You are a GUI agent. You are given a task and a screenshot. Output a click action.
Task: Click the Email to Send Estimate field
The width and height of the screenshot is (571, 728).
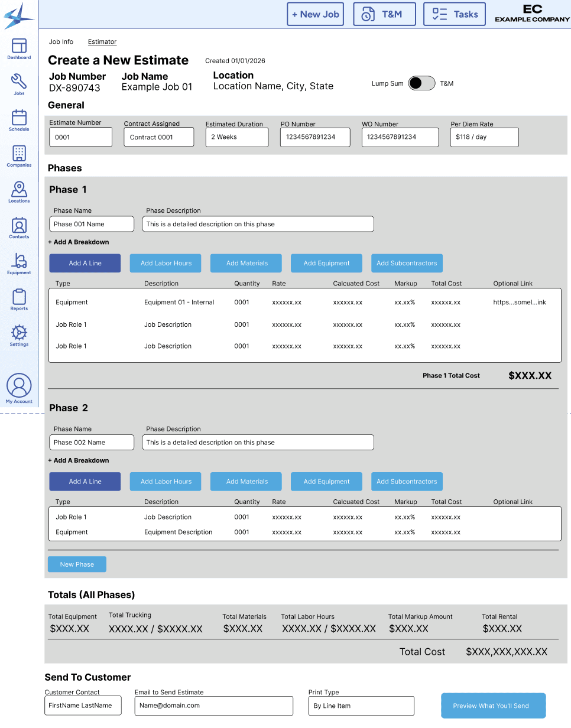click(214, 706)
